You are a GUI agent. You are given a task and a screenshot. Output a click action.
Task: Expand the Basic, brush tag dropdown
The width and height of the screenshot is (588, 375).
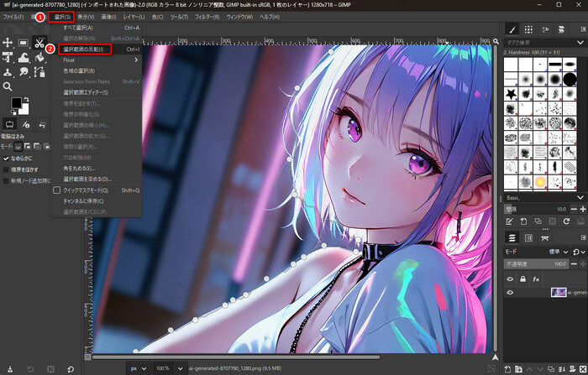pyautogui.click(x=580, y=198)
